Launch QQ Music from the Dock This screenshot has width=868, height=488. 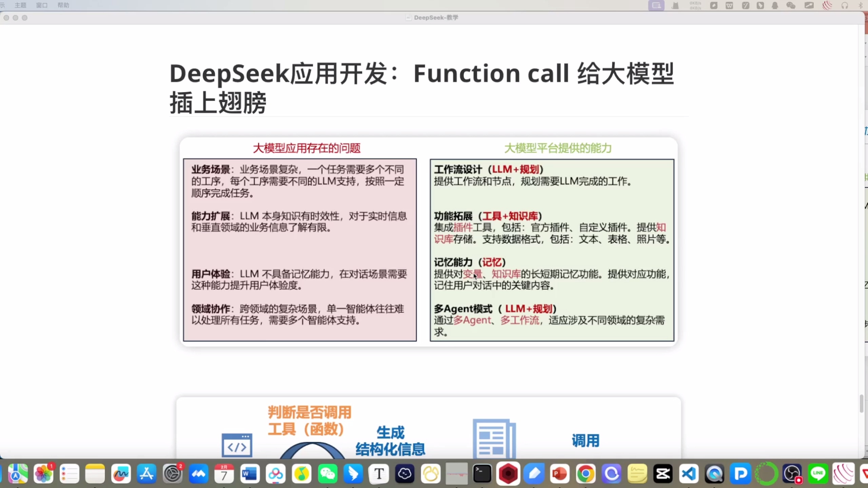(x=302, y=474)
